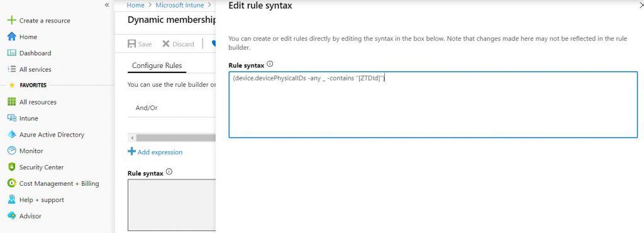Click the And/Or column header
Viewport: 644px width, 233px height.
pyautogui.click(x=147, y=108)
